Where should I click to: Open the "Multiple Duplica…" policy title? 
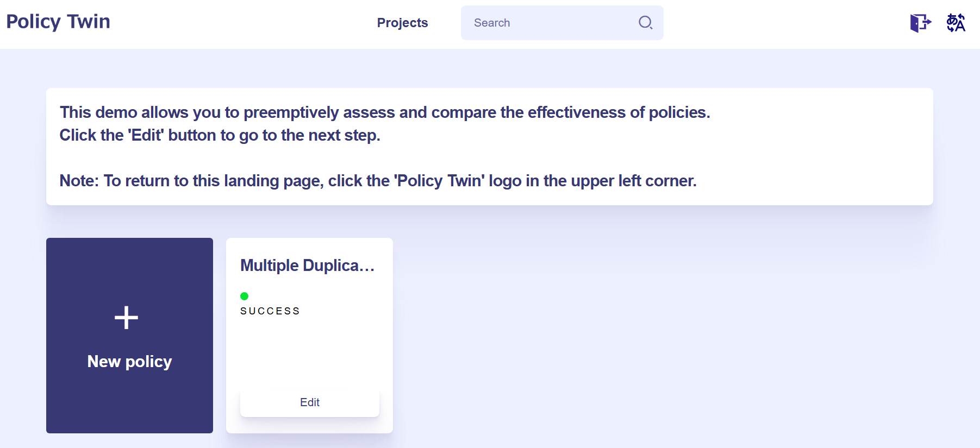[308, 266]
